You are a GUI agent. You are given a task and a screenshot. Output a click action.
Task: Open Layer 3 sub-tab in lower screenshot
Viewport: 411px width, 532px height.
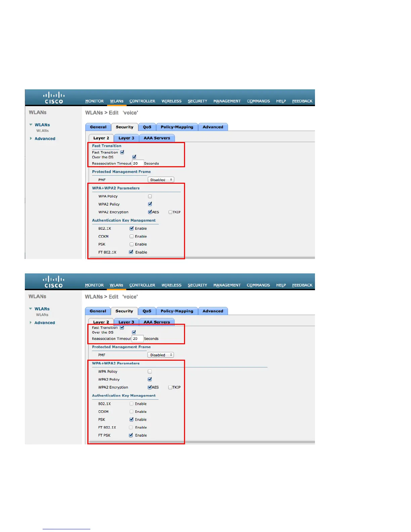click(126, 322)
